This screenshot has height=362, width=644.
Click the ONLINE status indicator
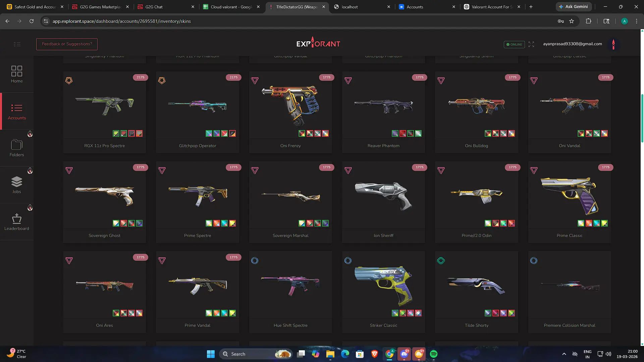pyautogui.click(x=514, y=44)
